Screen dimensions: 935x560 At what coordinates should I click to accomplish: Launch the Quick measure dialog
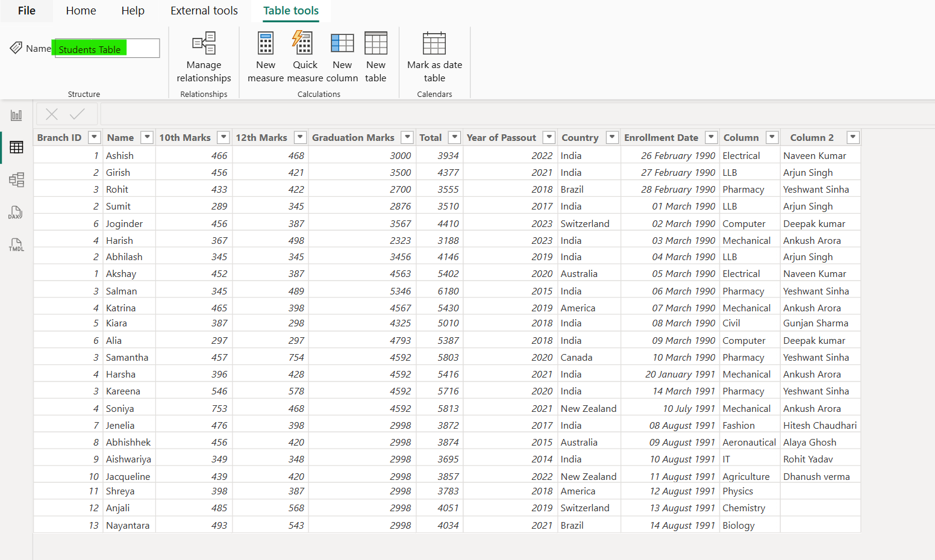click(304, 56)
